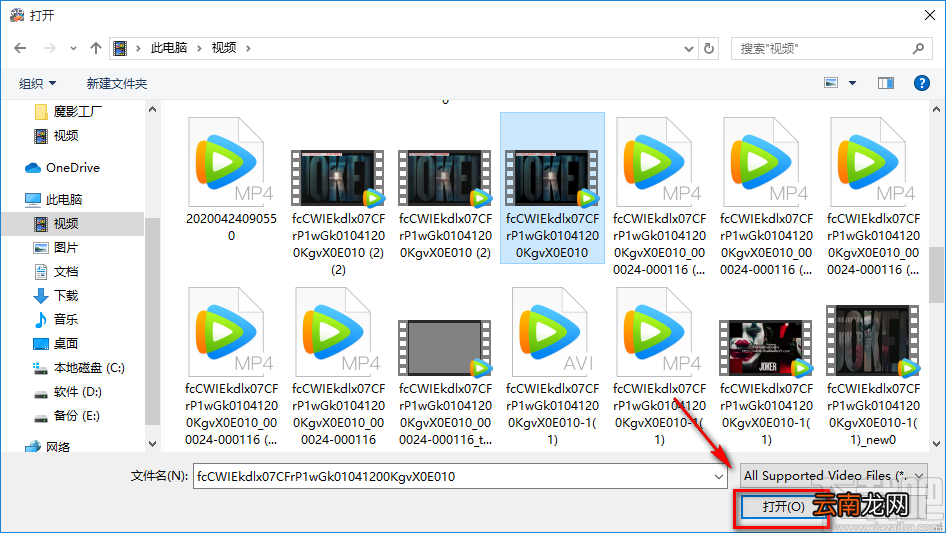The height and width of the screenshot is (533, 946).
Task: Open help with the question mark icon
Action: tap(921, 83)
